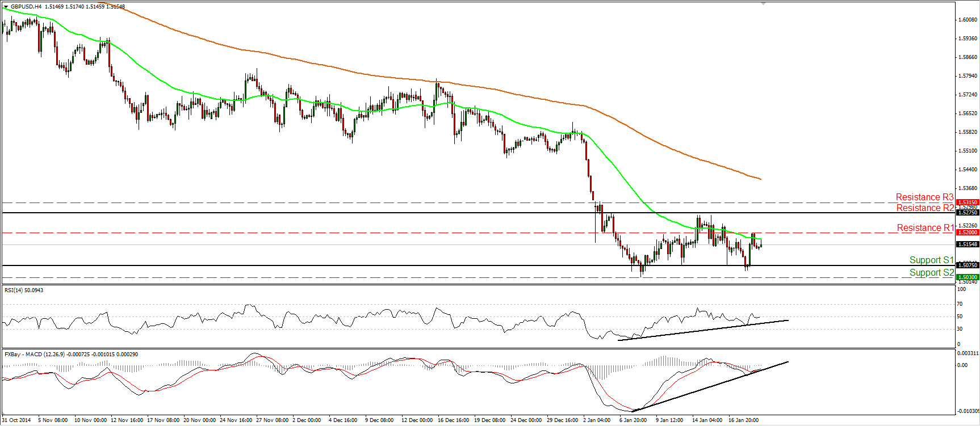Click the 6 Jan 20:00 date on the time axis
The width and height of the screenshot is (980, 426).
coord(633,420)
